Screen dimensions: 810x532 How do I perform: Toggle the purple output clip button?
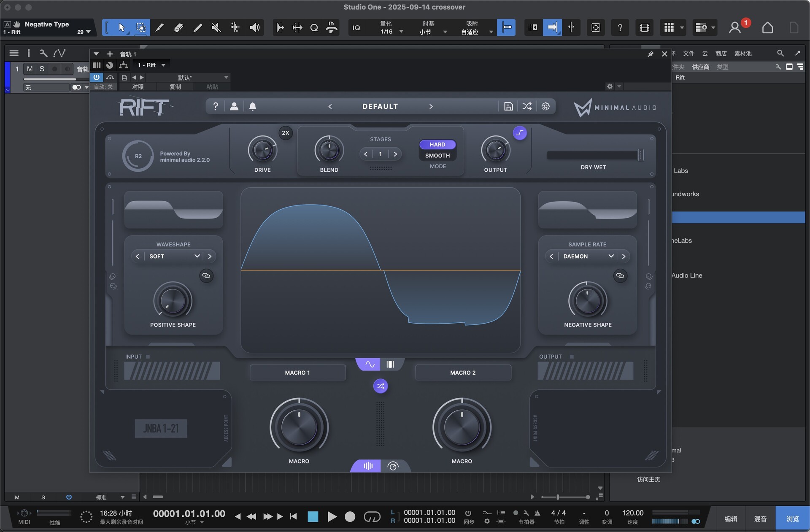(520, 133)
